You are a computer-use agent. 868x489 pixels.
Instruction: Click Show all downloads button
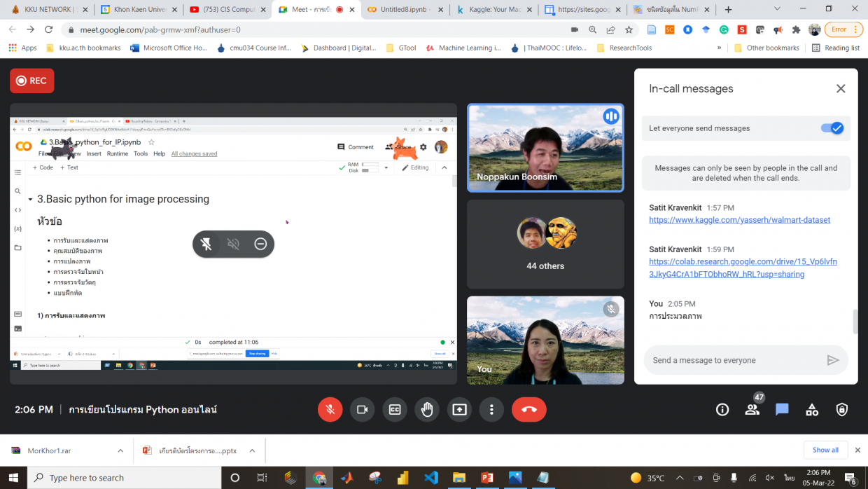[825, 450]
